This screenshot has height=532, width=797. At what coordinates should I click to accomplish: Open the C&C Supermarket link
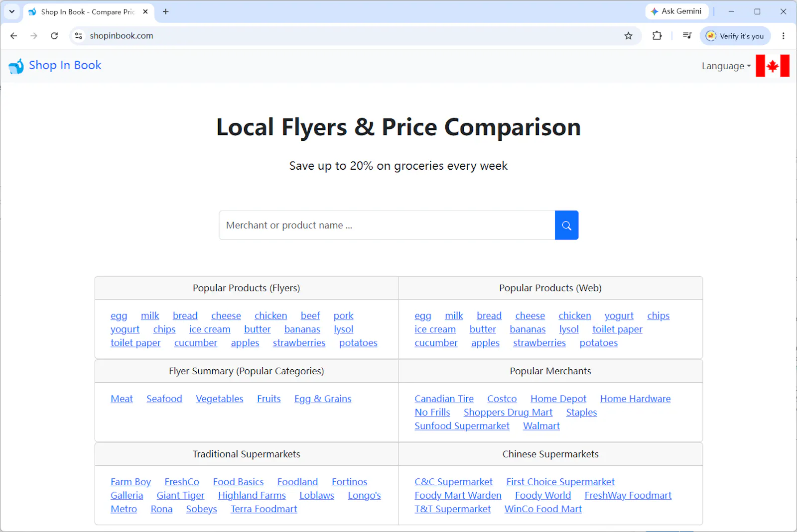tap(453, 482)
